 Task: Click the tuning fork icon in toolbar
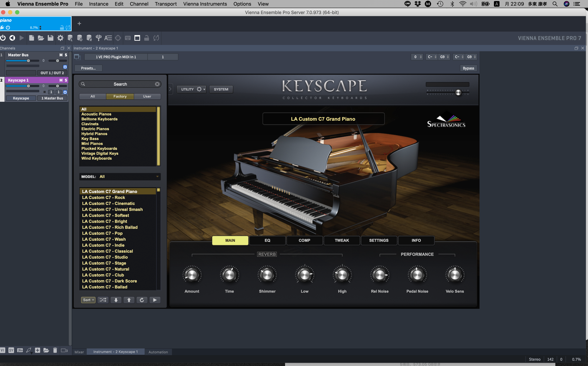(98, 38)
